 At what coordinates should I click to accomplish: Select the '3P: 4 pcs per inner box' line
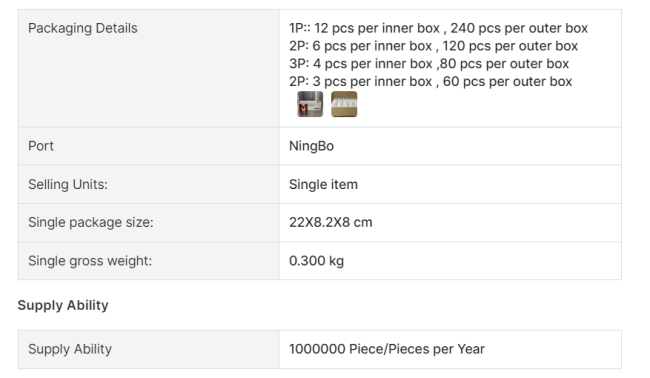(361, 64)
